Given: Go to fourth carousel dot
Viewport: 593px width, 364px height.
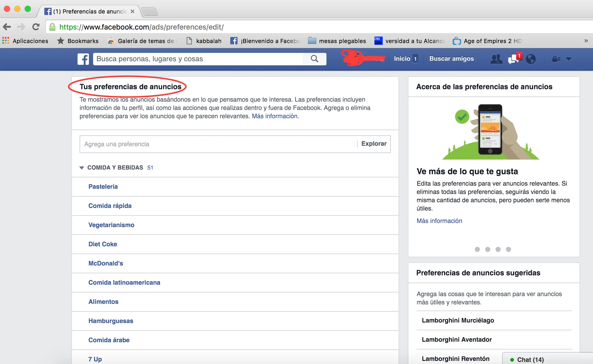Looking at the screenshot, I should click(508, 249).
